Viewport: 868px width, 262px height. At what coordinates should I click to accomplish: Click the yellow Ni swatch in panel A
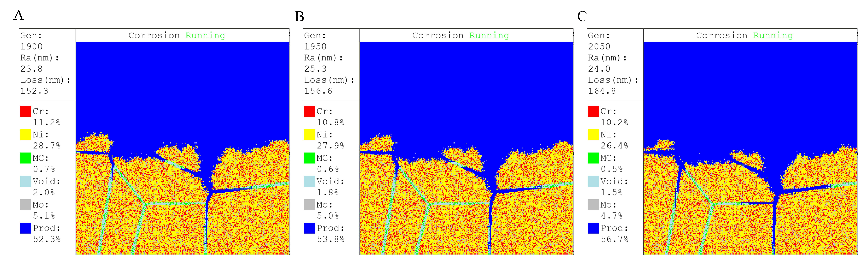click(x=26, y=134)
